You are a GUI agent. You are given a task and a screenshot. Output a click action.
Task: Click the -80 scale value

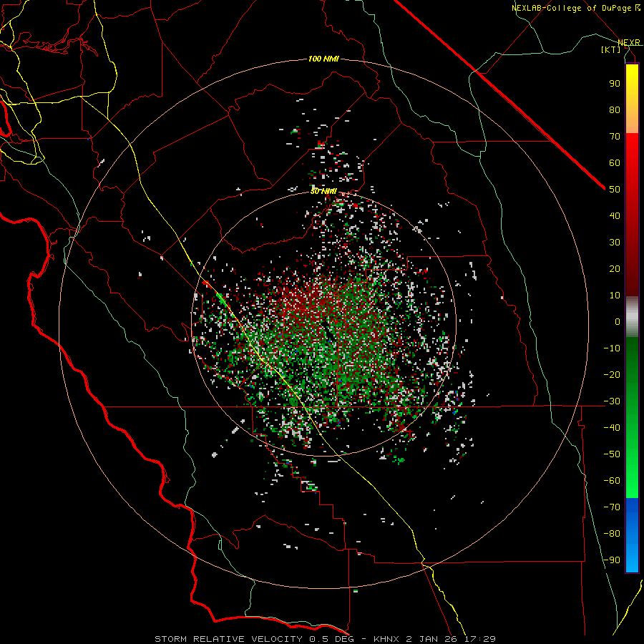612,534
